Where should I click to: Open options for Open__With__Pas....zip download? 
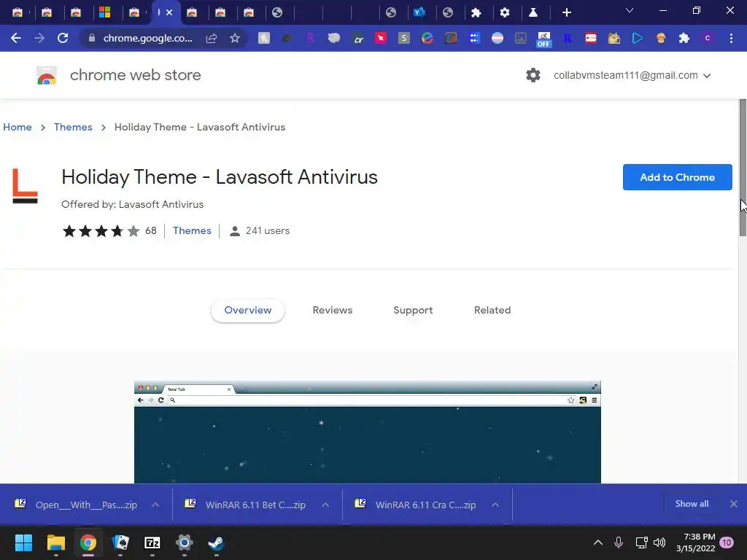pyautogui.click(x=155, y=505)
